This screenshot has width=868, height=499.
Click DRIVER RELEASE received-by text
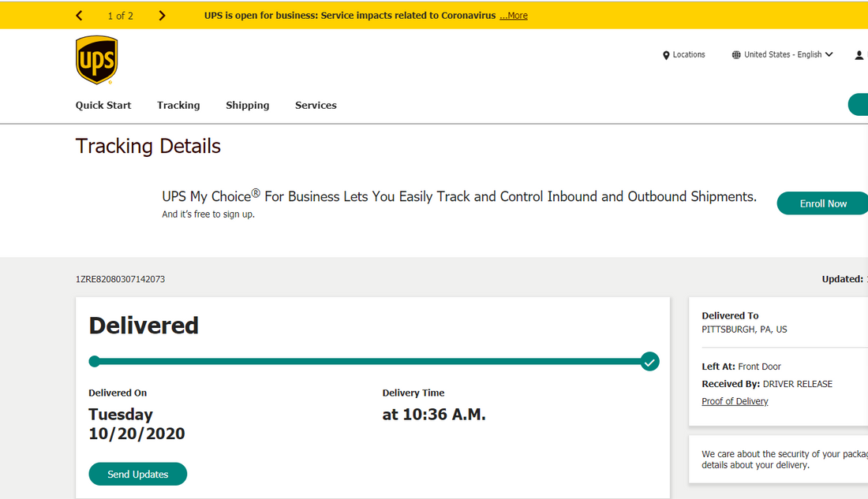797,384
